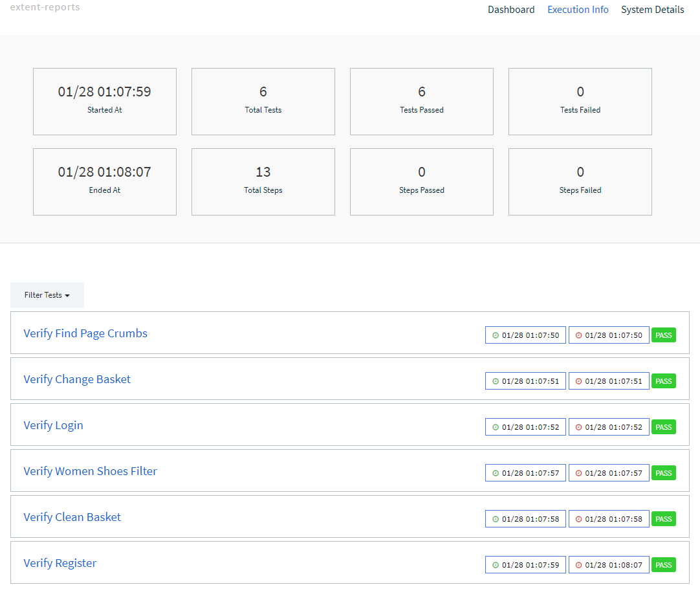This screenshot has height=598, width=700.
Task: Click Started At value 01/28 01:07:59
Action: point(104,91)
